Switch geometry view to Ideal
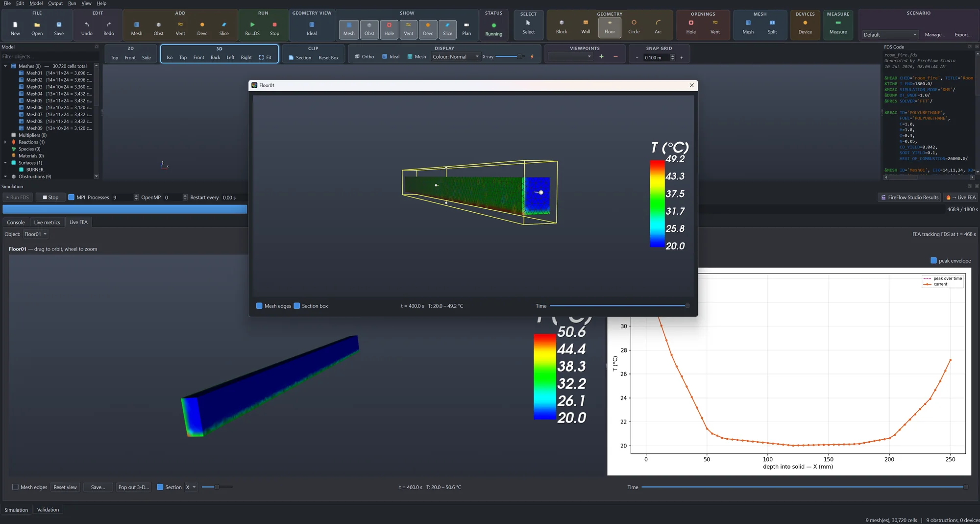Screen dimensions: 980x524 (312, 28)
